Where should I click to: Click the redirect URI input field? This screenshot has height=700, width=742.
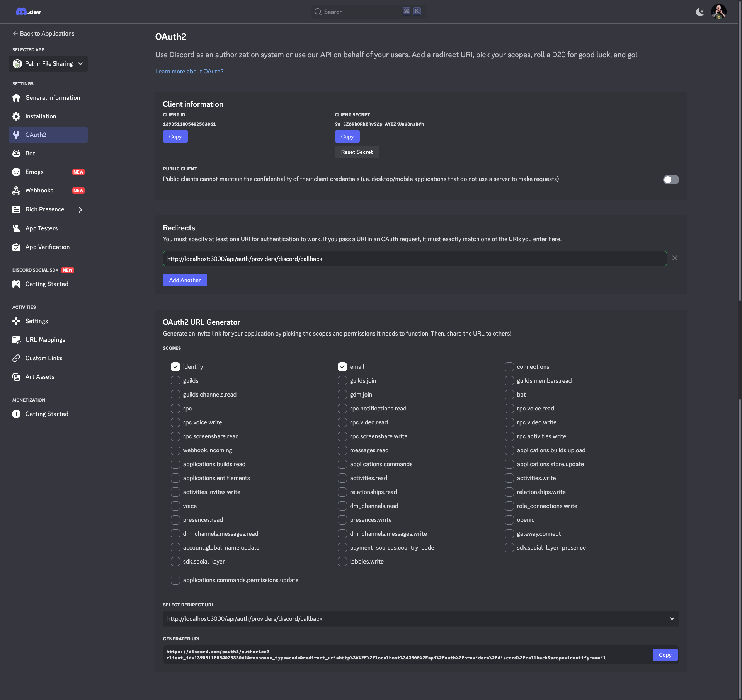point(415,259)
